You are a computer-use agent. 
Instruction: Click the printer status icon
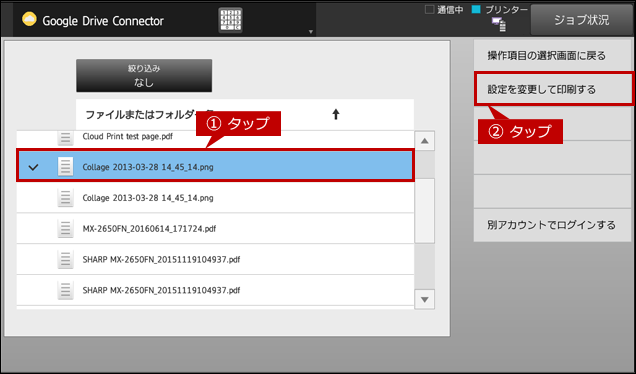(499, 24)
